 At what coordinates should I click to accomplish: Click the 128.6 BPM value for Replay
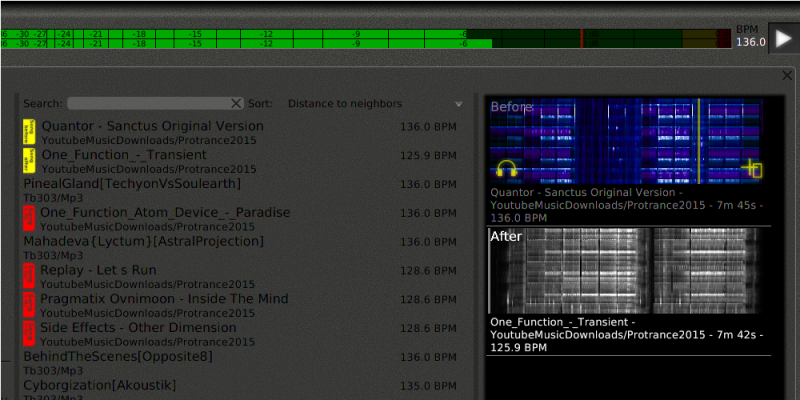(428, 271)
